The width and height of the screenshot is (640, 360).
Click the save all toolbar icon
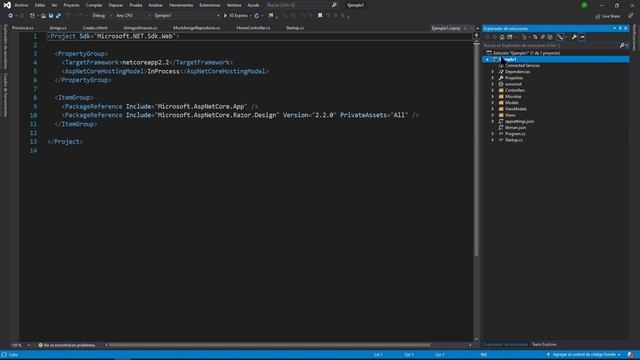[58, 16]
